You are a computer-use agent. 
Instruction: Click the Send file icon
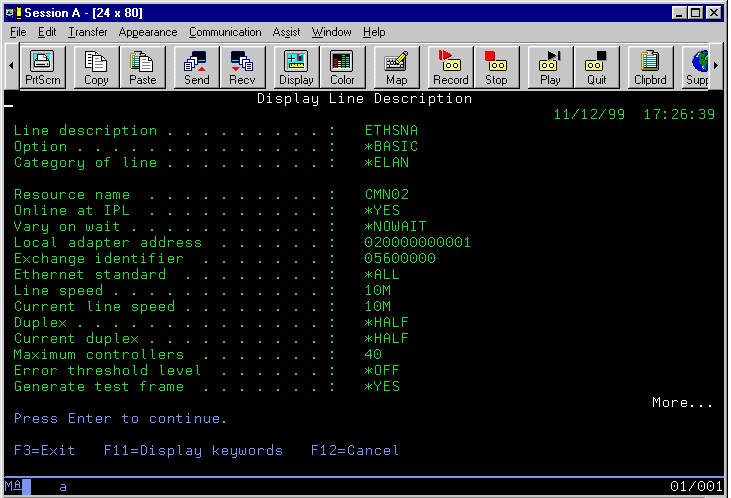click(196, 67)
